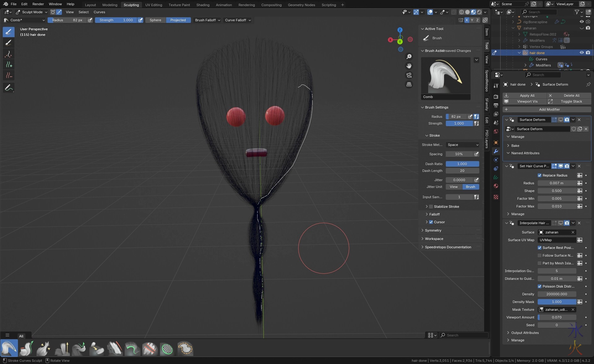Switch to the Geometry Nodes workspace tab

[x=301, y=5]
